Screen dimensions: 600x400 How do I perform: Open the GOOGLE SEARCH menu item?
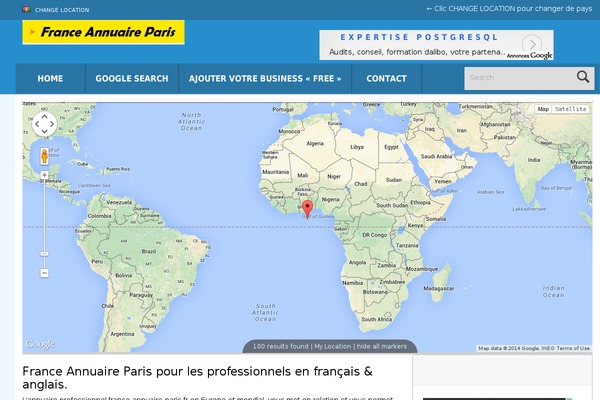[132, 78]
